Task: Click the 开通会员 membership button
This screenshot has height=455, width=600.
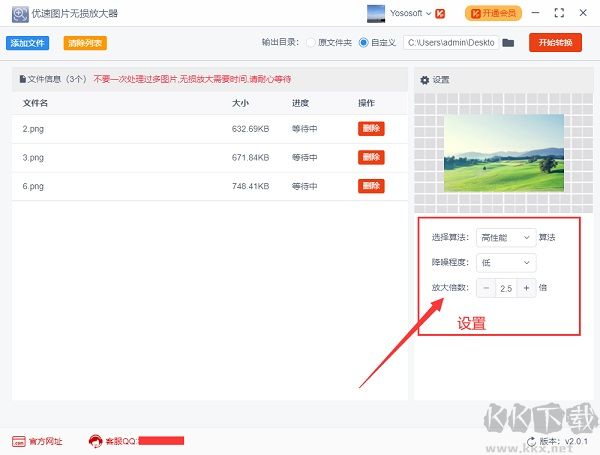Action: point(493,14)
